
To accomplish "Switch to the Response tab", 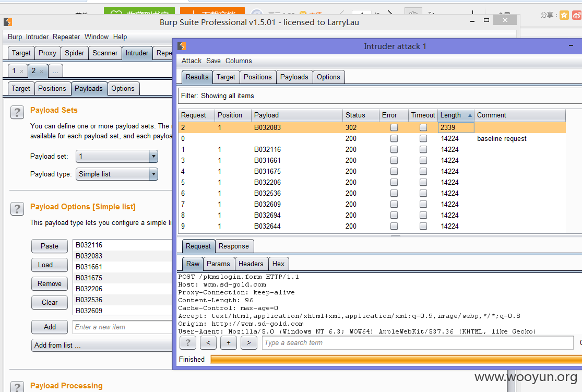I will 234,246.
